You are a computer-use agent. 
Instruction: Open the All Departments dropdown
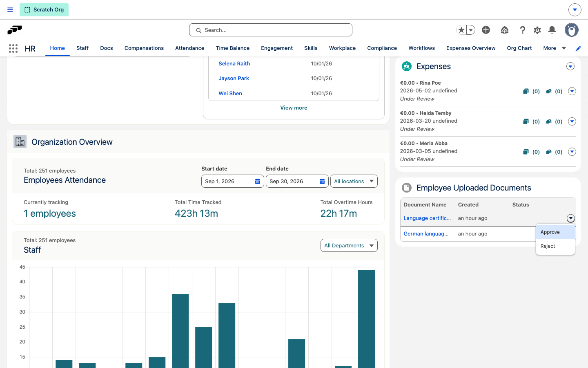pos(349,245)
